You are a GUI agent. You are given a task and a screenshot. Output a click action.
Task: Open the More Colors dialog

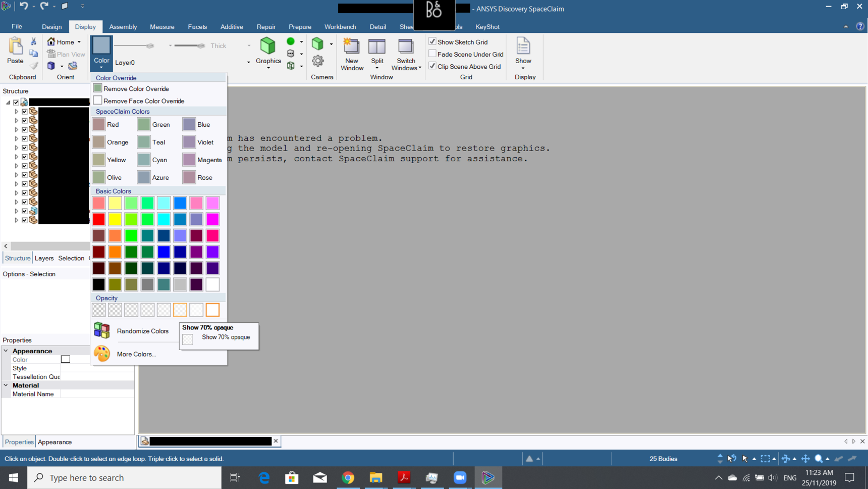[x=136, y=354]
